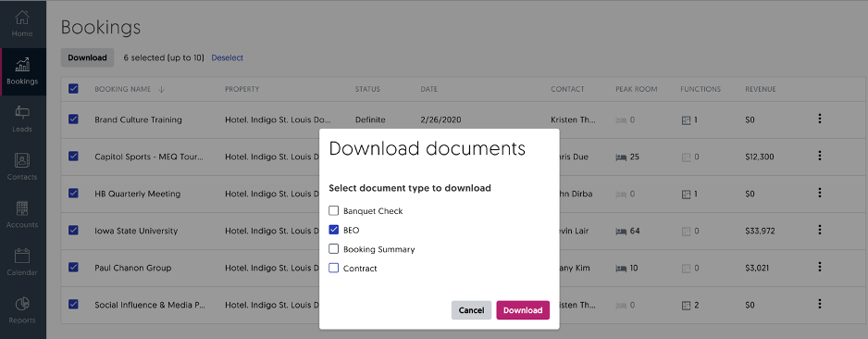The width and height of the screenshot is (868, 339).
Task: Open the more options menu for HB Quarterly Meeting
Action: tap(819, 193)
